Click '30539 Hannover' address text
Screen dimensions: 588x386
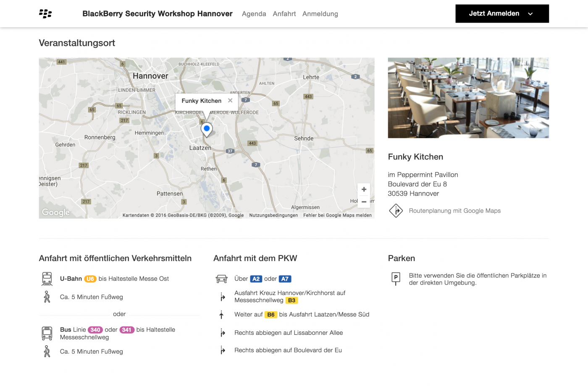coord(413,193)
